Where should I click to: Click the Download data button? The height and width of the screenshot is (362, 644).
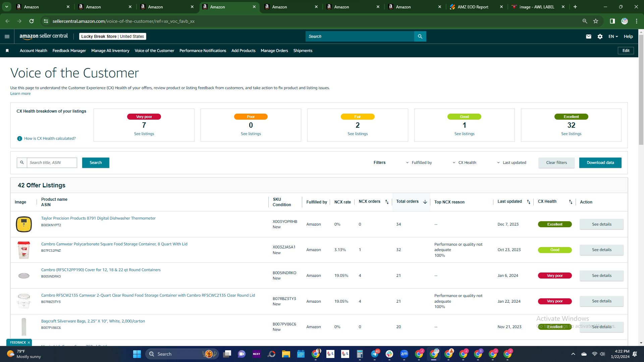click(x=600, y=163)
